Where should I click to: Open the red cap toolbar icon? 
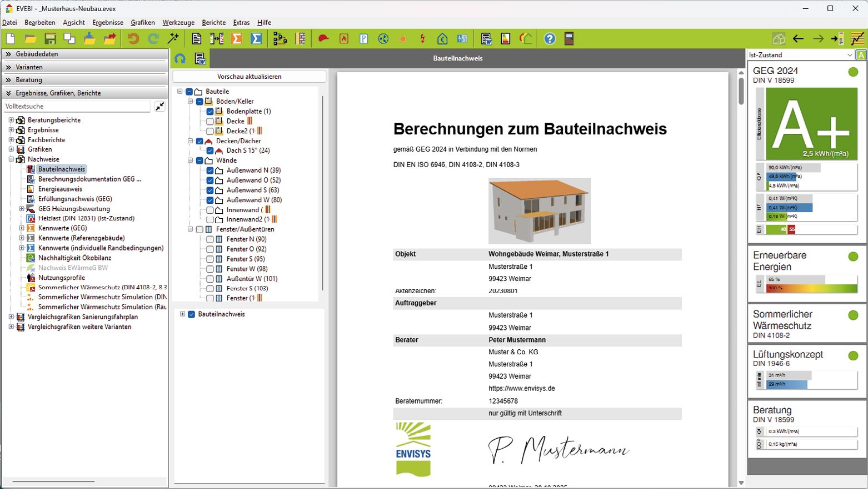coord(323,39)
